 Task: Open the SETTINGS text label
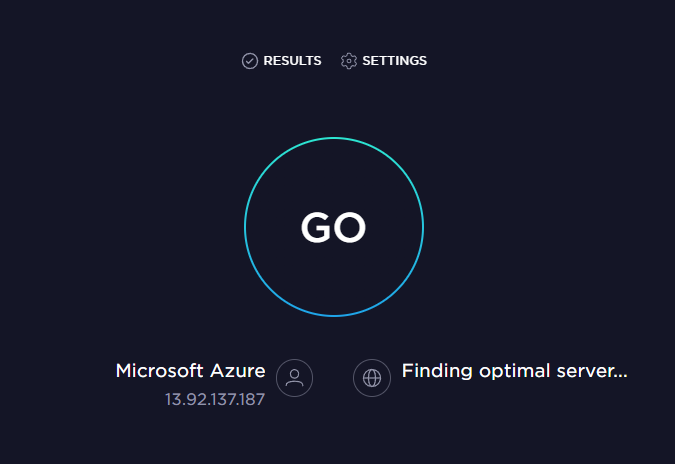[x=394, y=61]
